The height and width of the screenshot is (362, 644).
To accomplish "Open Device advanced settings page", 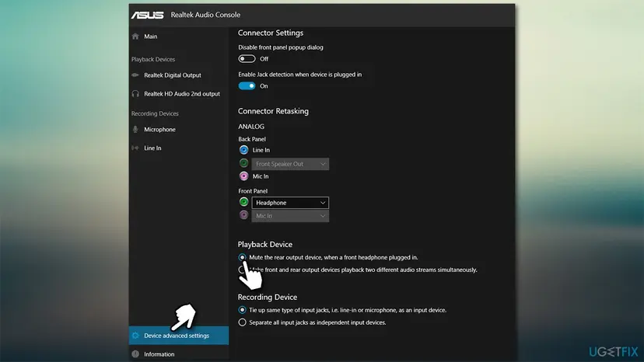I will 179,336.
